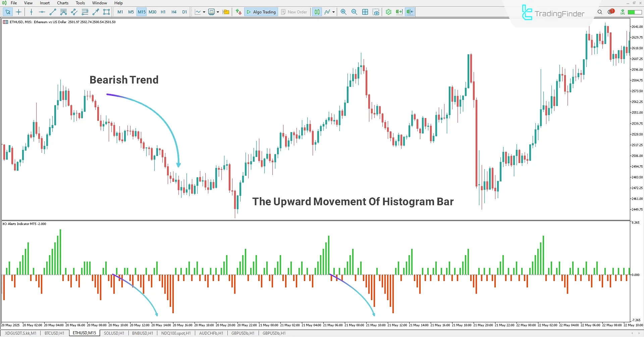Screen dimensions: 644x337
Task: Switch to the BTCUSD,H1 chart tab
Action: [54, 333]
